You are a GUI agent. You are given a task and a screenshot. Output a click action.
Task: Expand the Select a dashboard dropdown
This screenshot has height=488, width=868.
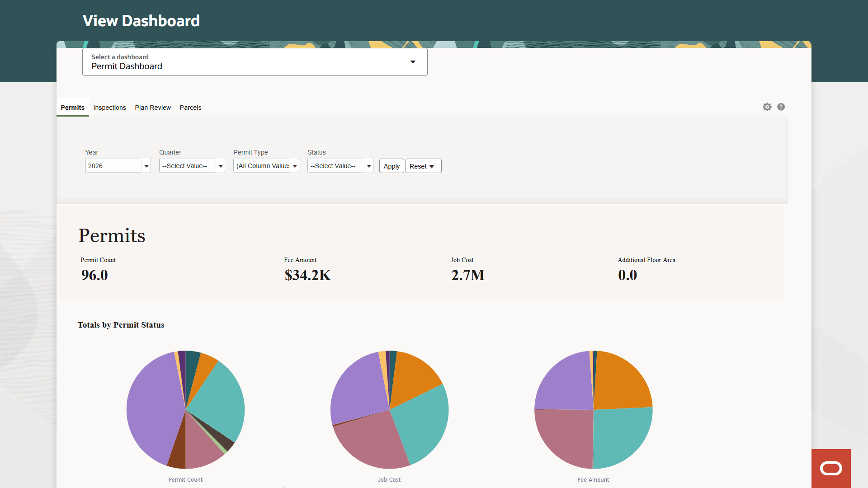tap(255, 62)
